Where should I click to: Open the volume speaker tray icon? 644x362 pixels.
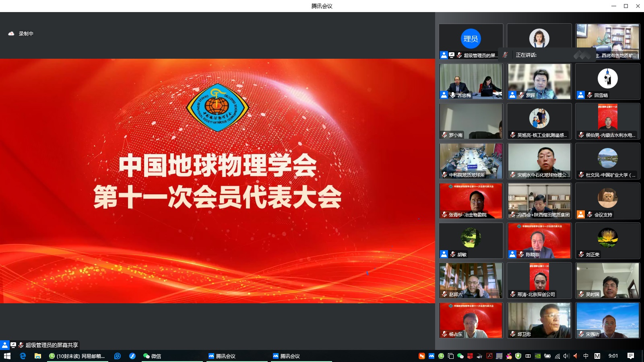point(566,356)
